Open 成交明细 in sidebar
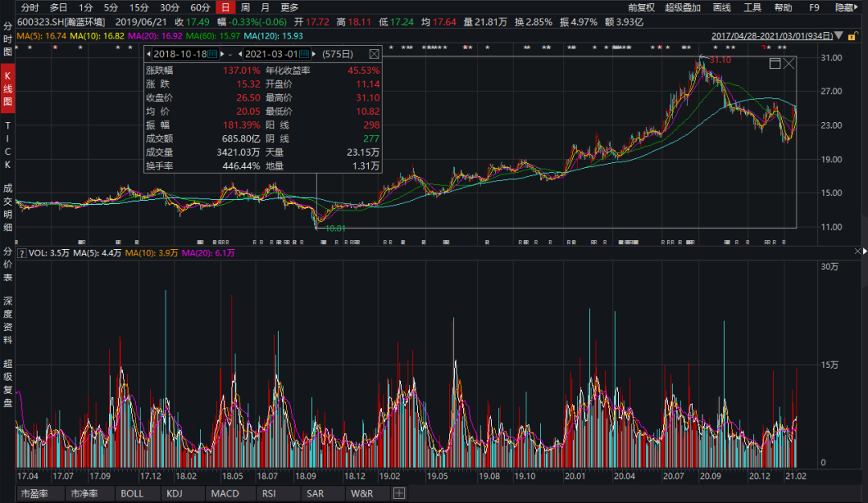Viewport: 868px width, 503px height. 8,207
